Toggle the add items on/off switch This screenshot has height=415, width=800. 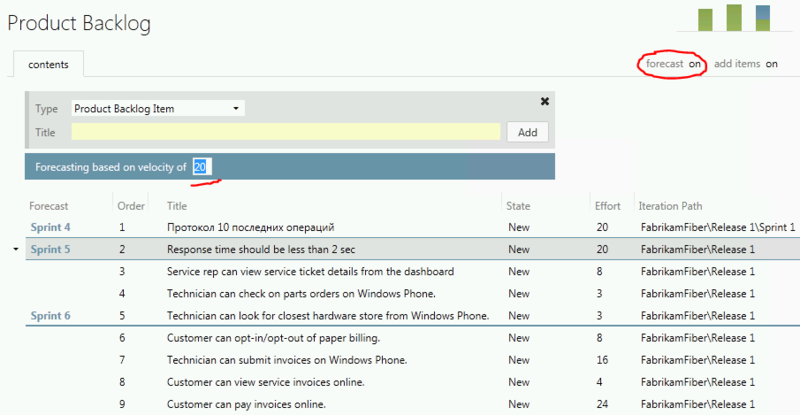coord(745,64)
